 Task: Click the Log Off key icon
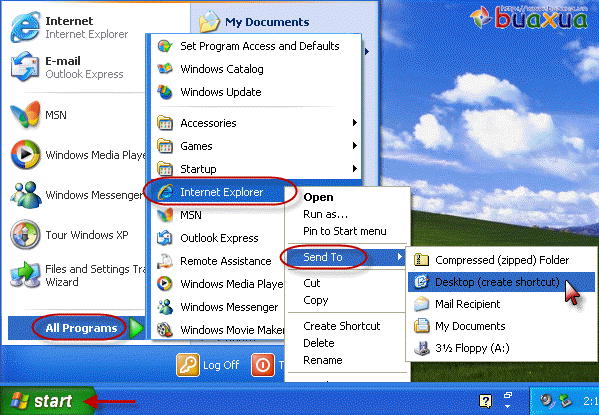coord(188,365)
